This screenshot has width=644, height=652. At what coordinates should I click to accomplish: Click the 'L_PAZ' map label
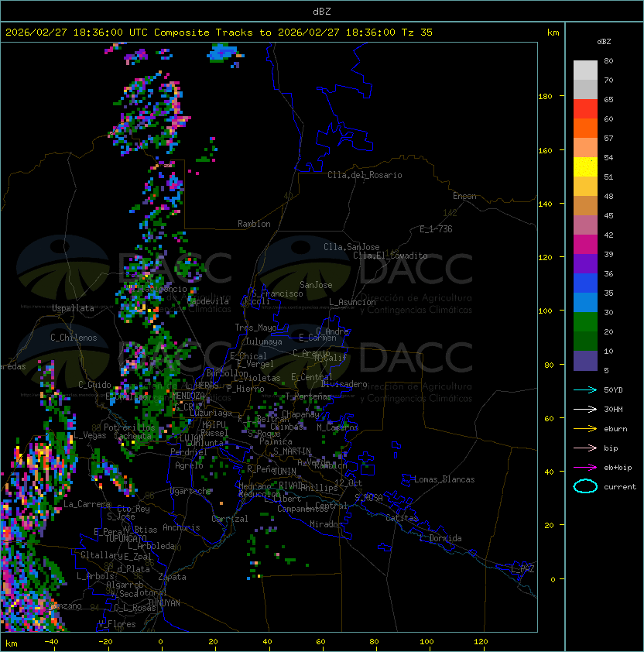click(x=522, y=569)
